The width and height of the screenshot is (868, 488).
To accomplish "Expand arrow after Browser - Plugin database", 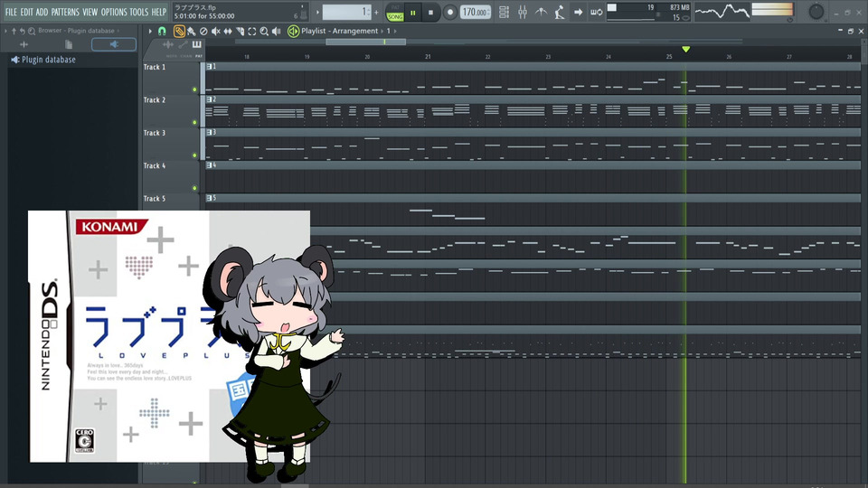I will pos(118,31).
